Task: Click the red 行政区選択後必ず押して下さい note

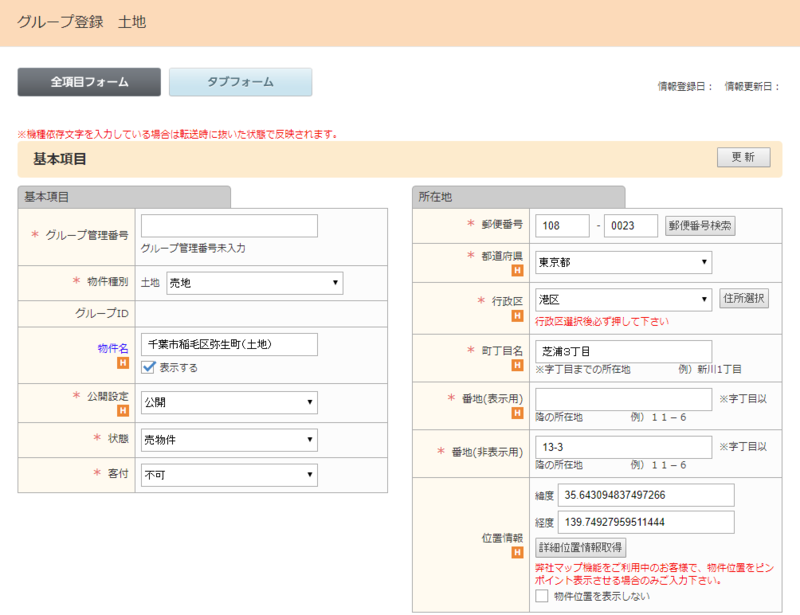Action: [x=602, y=322]
